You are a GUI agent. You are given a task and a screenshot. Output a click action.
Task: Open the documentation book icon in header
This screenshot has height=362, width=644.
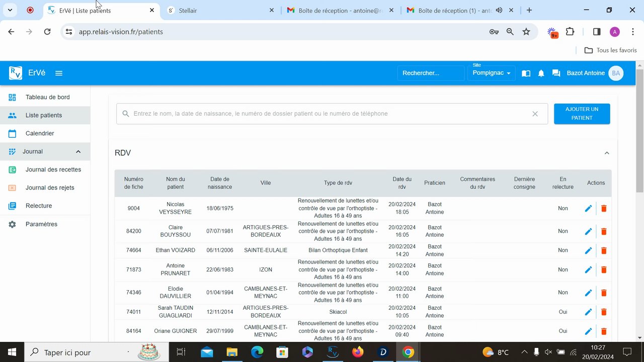[x=526, y=73]
